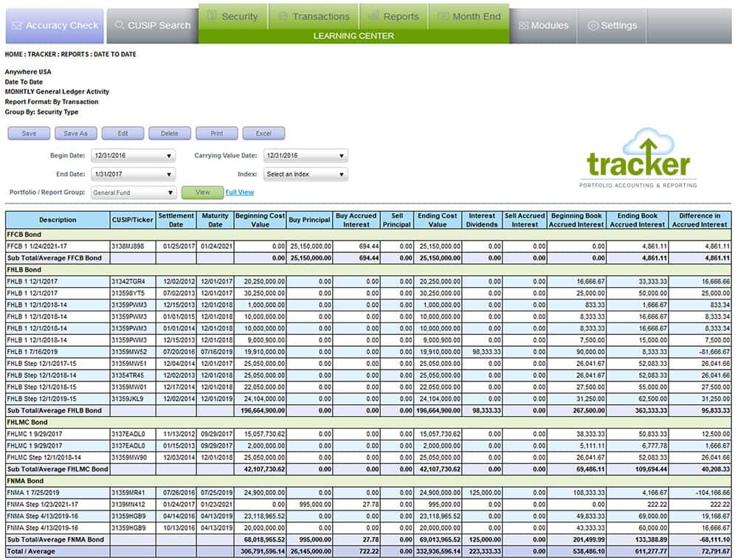Viewport: 738px width, 560px height.
Task: Open the Learning Center menu bar
Action: pyautogui.click(x=354, y=35)
